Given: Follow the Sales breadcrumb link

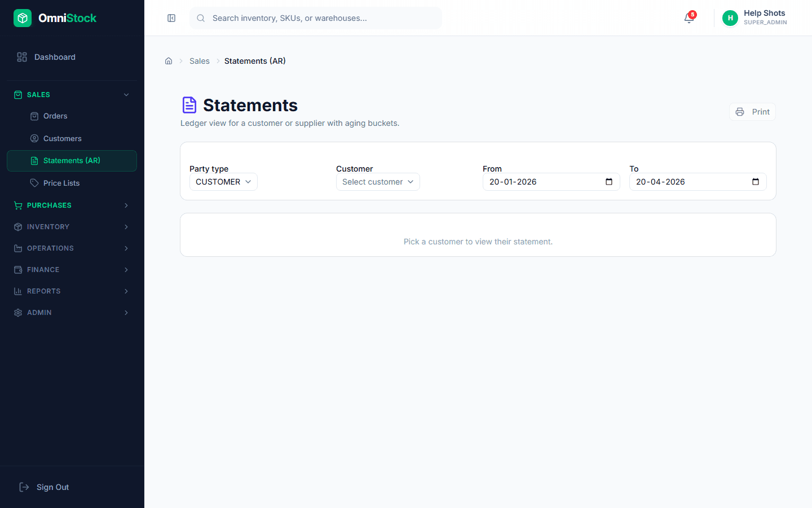Looking at the screenshot, I should click(200, 61).
